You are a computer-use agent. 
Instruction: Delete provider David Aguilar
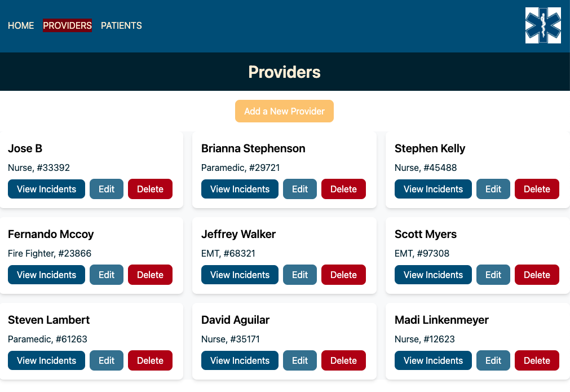(343, 360)
